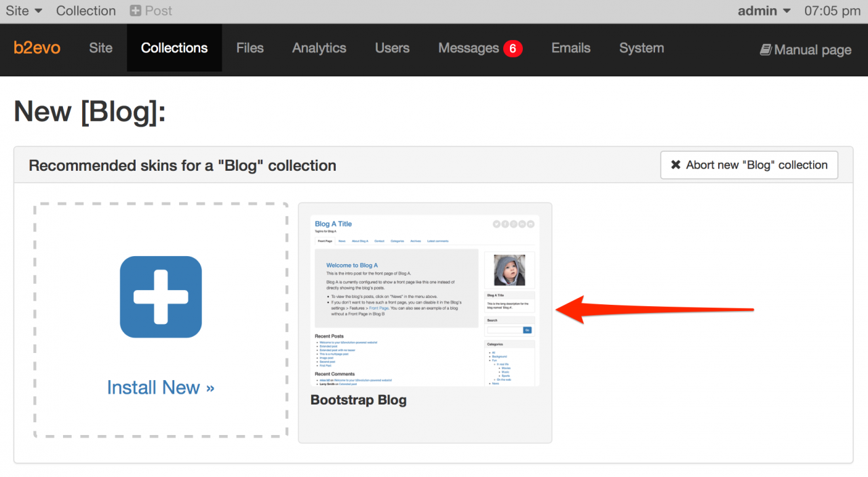Viewport: 868px width, 477px height.
Task: Click the Recommended skins panel heading
Action: click(x=182, y=165)
